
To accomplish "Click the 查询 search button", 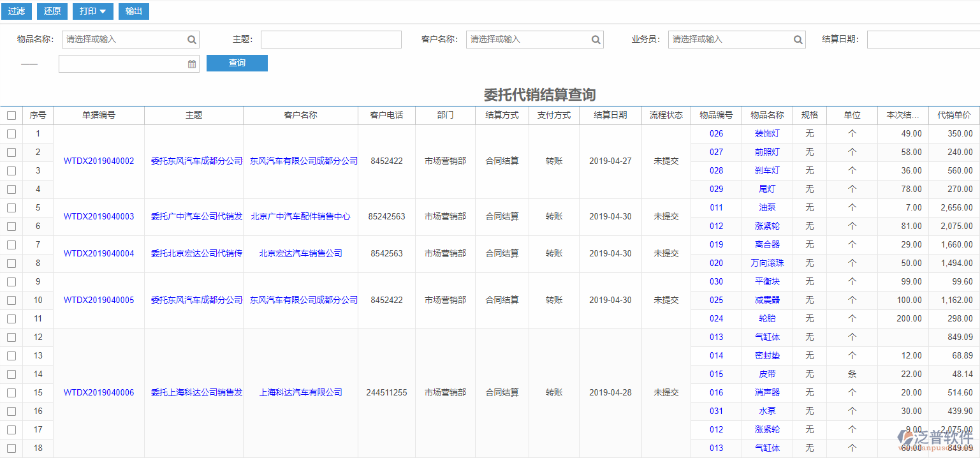I will point(237,63).
